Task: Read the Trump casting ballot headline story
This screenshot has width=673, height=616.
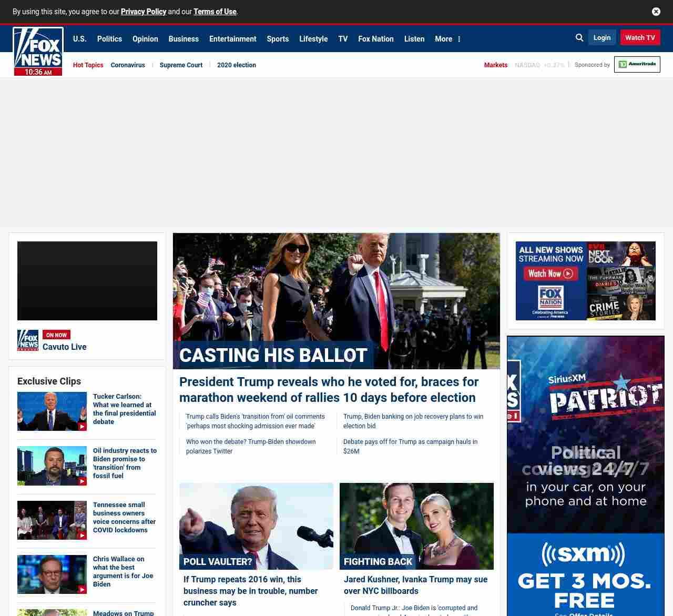Action: click(329, 389)
